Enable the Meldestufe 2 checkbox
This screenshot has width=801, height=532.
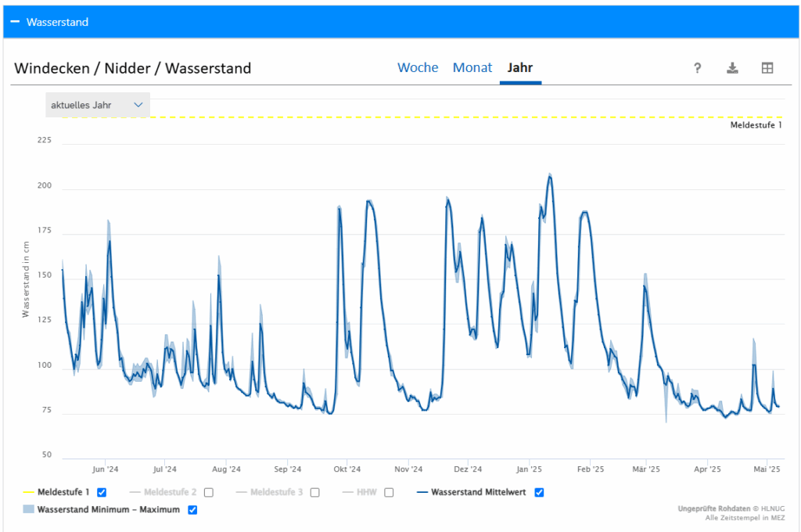[x=209, y=492]
